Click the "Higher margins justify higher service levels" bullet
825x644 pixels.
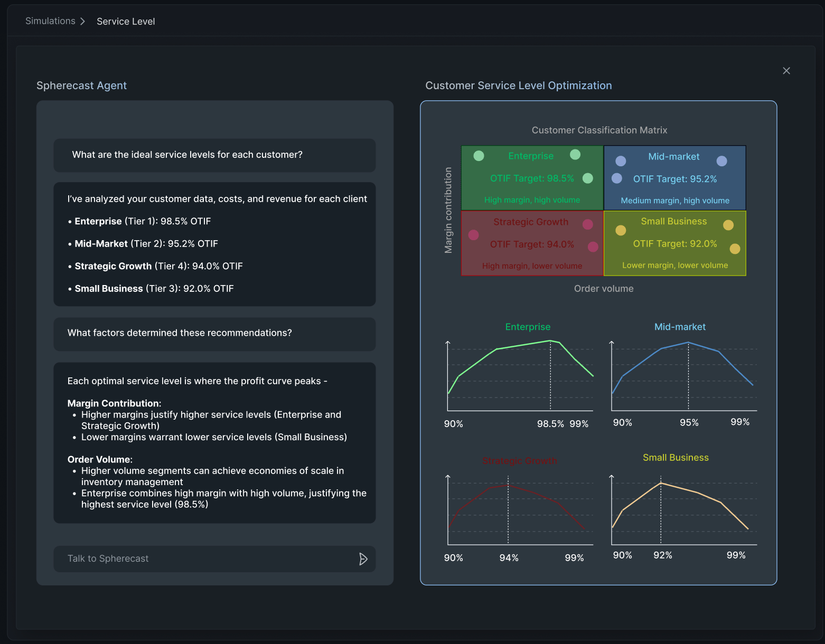pos(211,420)
